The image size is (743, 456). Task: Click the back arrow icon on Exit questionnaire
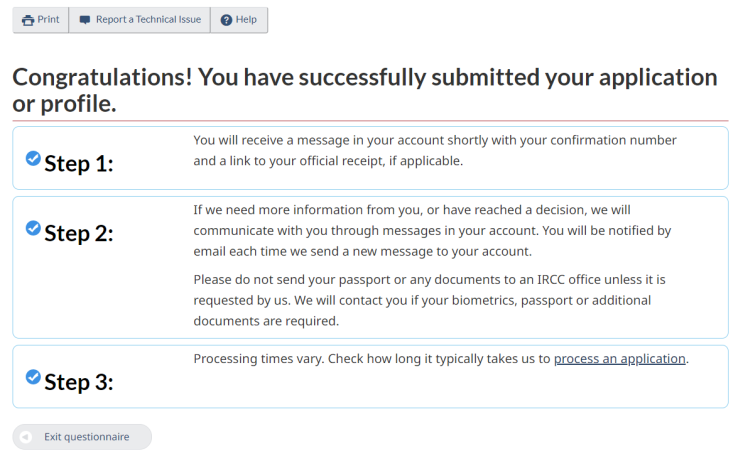[26, 437]
